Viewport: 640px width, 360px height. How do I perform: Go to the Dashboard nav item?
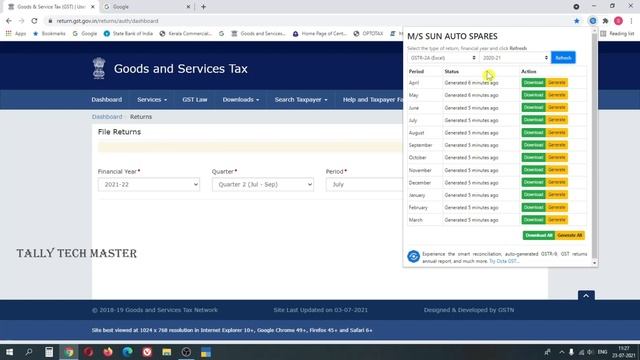point(107,100)
